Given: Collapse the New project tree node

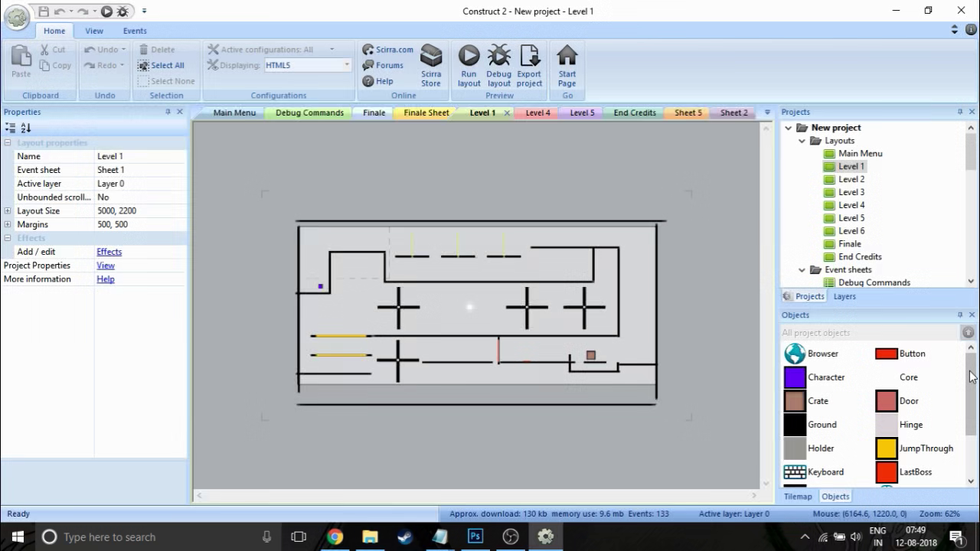Looking at the screenshot, I should (789, 128).
